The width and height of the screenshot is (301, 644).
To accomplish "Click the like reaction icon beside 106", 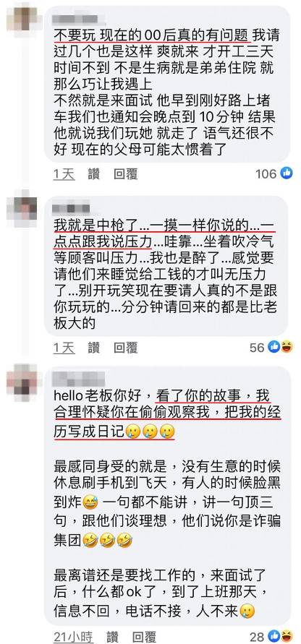I will click(x=287, y=173).
